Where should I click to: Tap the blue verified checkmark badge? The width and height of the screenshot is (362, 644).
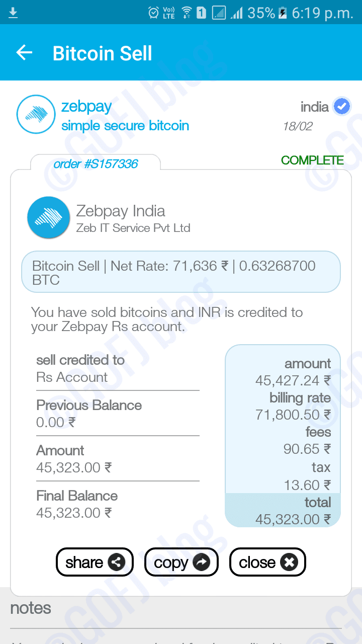point(342,107)
